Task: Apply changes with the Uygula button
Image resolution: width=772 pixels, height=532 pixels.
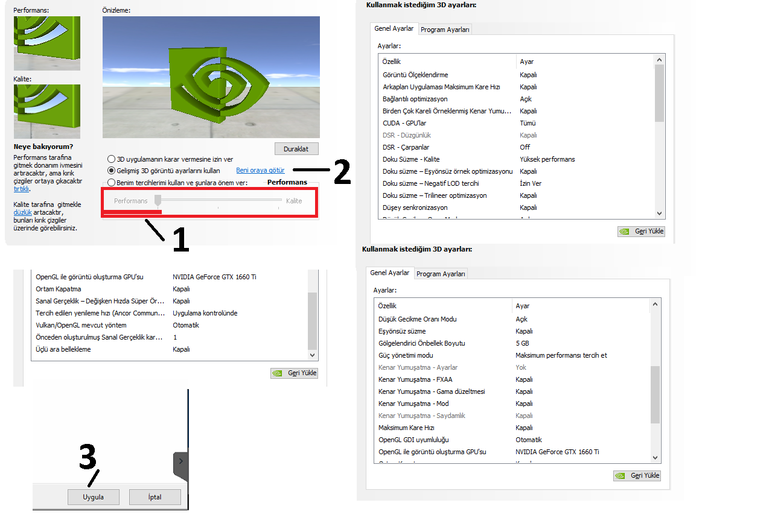Action: click(94, 497)
